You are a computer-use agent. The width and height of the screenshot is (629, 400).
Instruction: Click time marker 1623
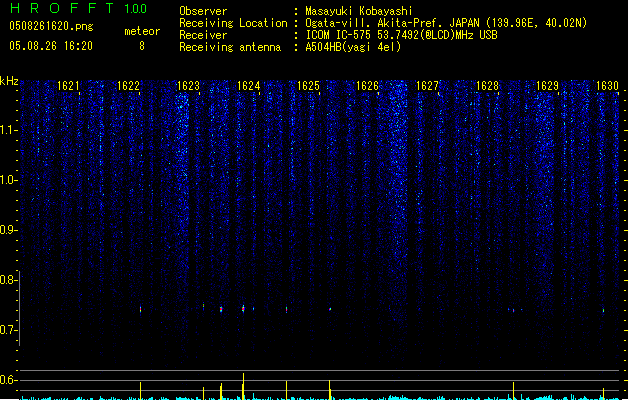click(x=188, y=85)
